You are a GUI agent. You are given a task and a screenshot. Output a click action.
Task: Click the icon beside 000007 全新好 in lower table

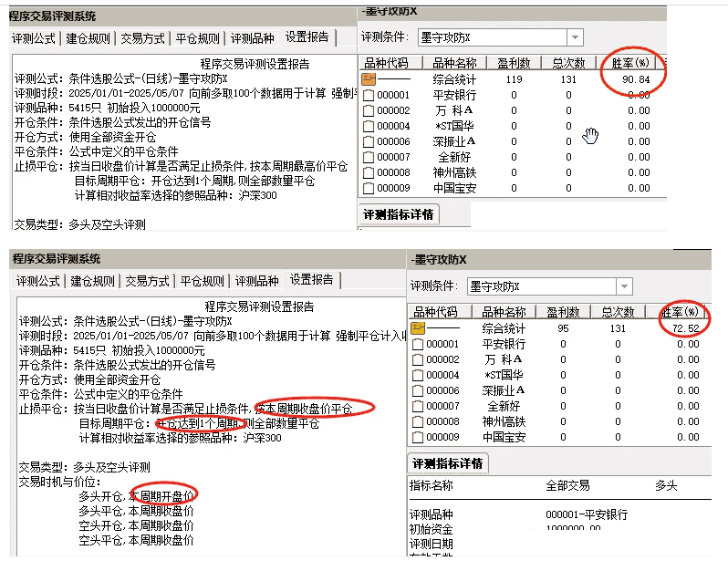point(418,406)
